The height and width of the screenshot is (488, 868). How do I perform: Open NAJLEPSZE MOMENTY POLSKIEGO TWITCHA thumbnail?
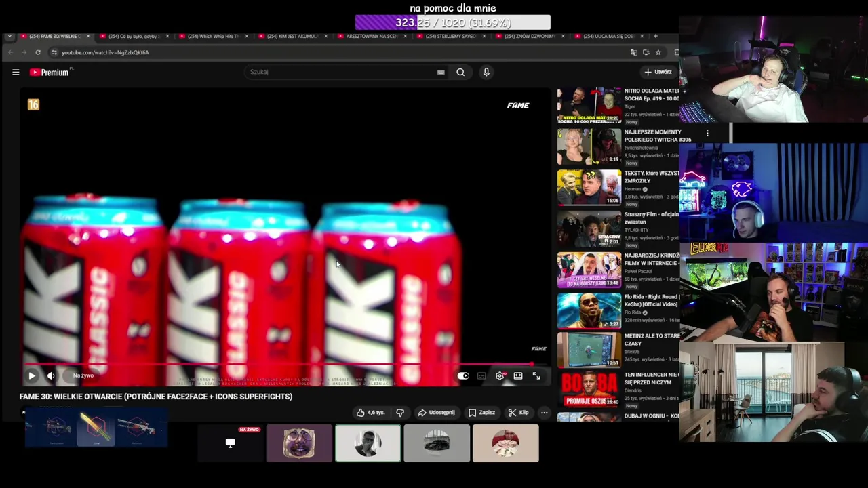(589, 146)
